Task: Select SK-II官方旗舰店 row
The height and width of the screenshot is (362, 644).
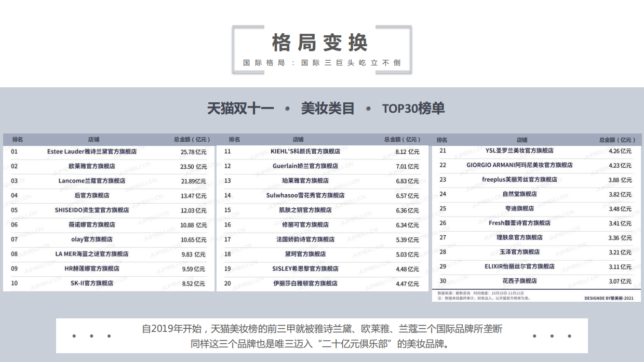Action: click(x=109, y=284)
